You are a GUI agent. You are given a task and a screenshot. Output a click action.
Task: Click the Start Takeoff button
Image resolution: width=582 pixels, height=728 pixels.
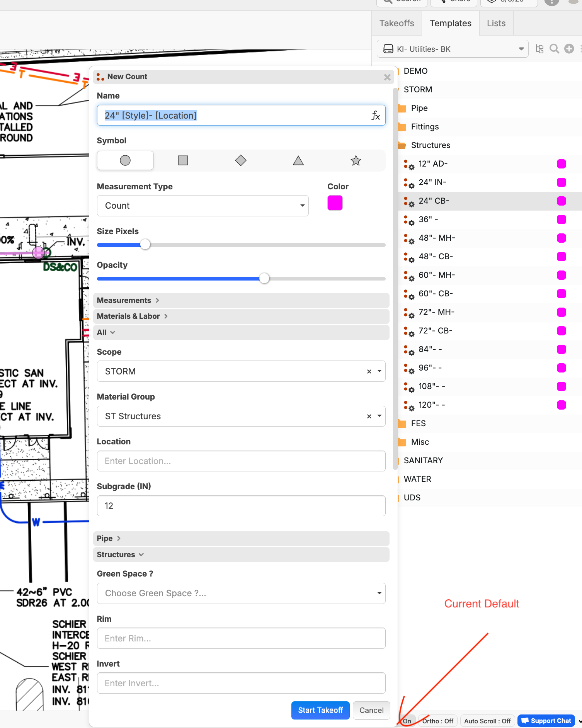point(320,710)
